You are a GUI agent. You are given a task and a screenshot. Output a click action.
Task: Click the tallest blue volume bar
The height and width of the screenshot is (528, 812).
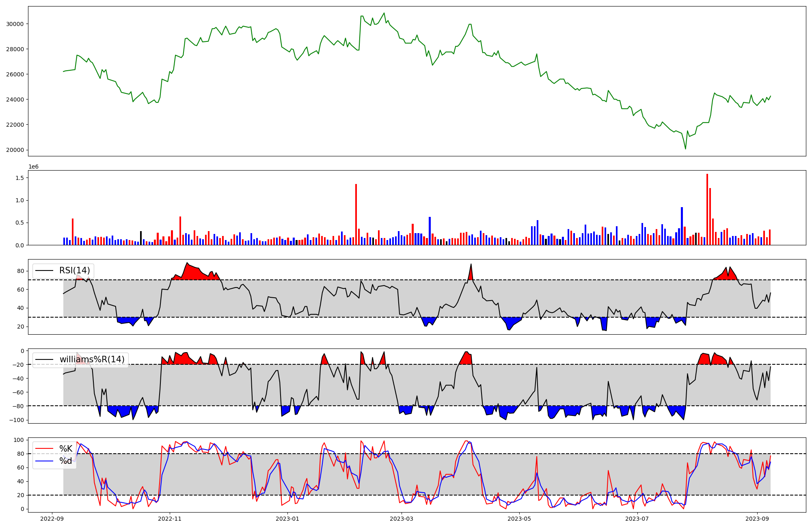(682, 226)
